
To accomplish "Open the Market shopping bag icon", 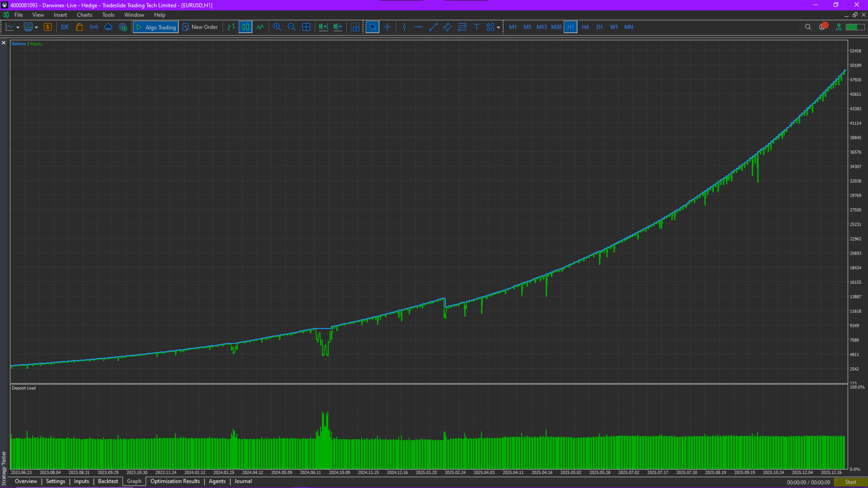I will click(79, 27).
